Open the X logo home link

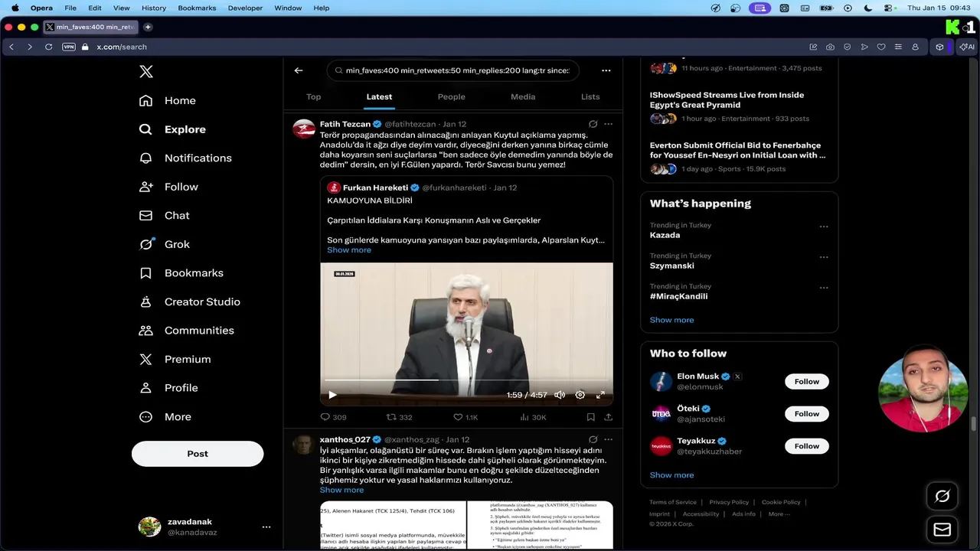(146, 72)
